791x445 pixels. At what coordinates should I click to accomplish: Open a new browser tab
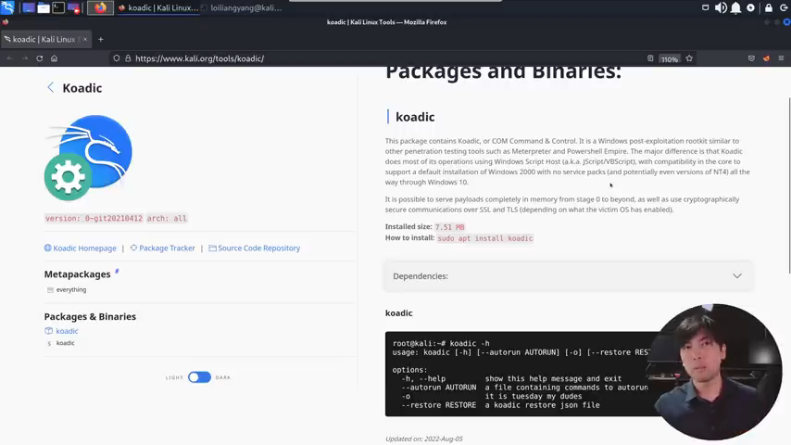[100, 39]
